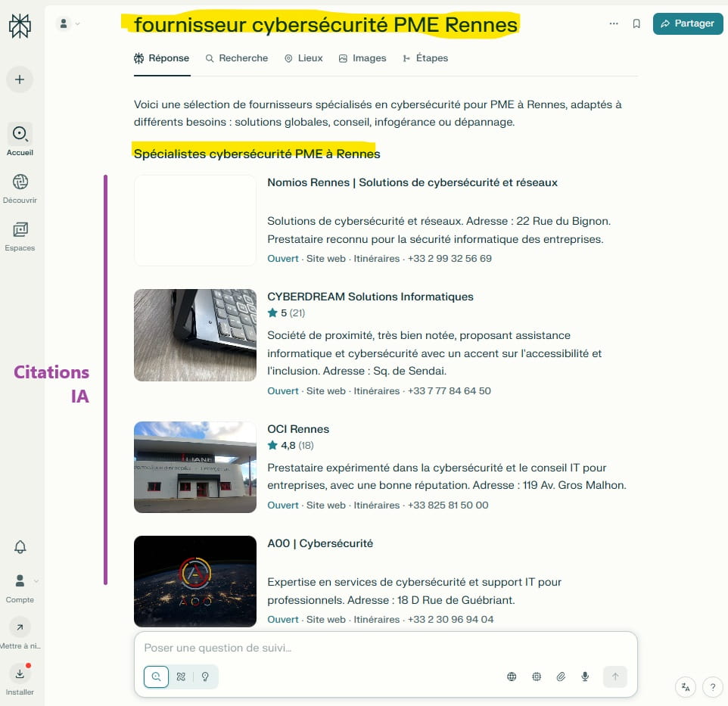The height and width of the screenshot is (706, 728).
Task: Start voice dictation with the microphone icon
Action: pyautogui.click(x=585, y=676)
